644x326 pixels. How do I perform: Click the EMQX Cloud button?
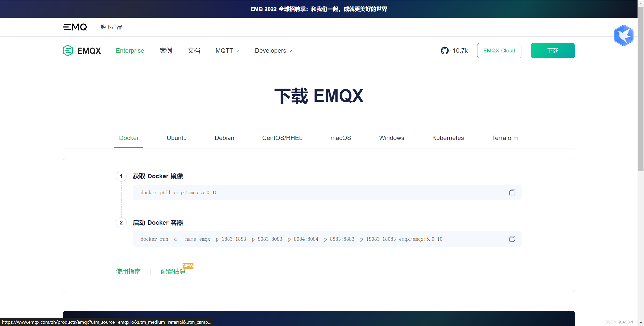click(x=499, y=51)
